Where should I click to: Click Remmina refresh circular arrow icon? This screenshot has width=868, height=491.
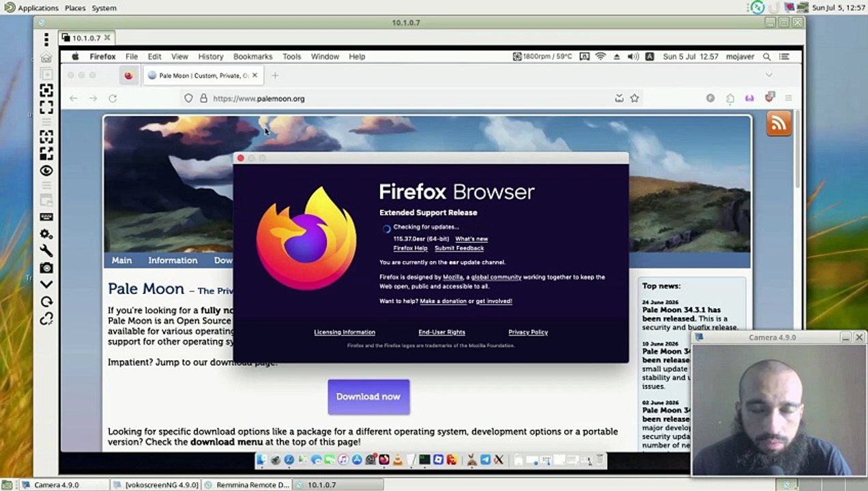coord(46,301)
